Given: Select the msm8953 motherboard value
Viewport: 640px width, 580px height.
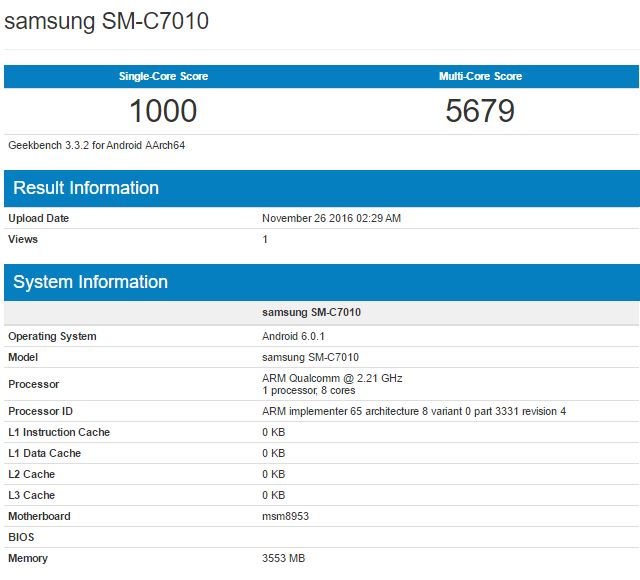Looking at the screenshot, I should tap(286, 516).
